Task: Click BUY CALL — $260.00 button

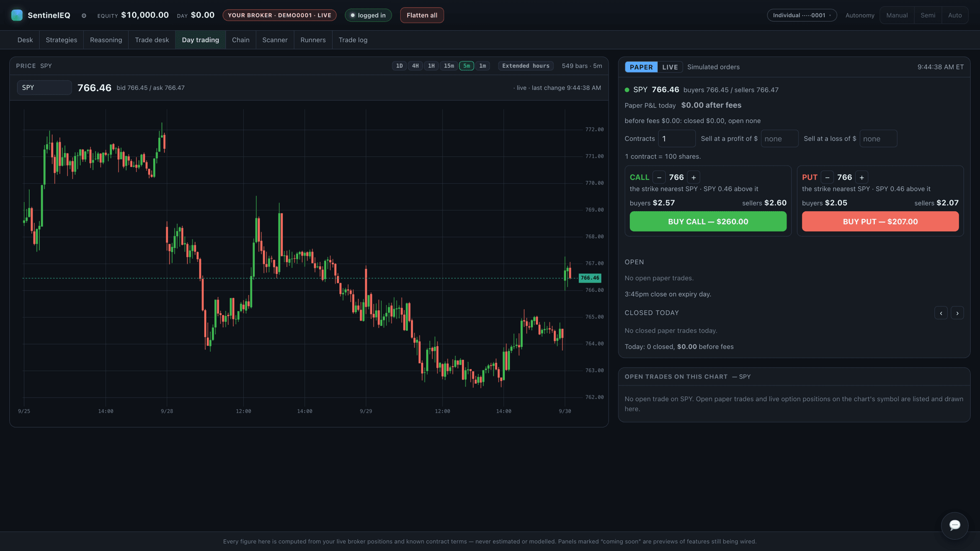Action: click(708, 221)
